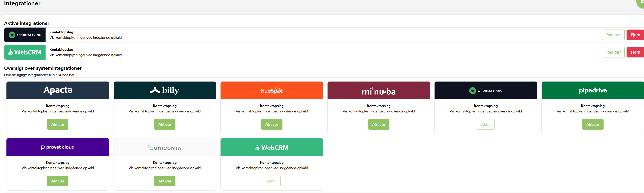Click Kontaktopslag title on HubSpot card
The image size is (644, 193).
tap(272, 106)
